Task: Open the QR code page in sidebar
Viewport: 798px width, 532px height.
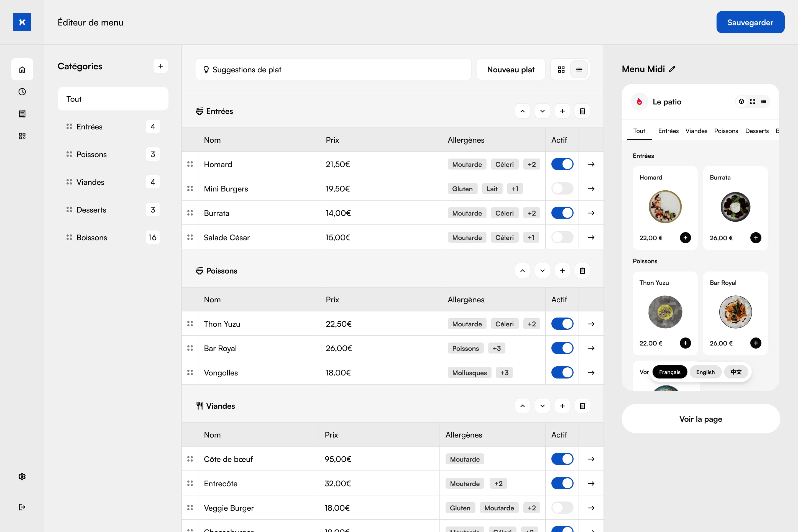Action: (22, 136)
